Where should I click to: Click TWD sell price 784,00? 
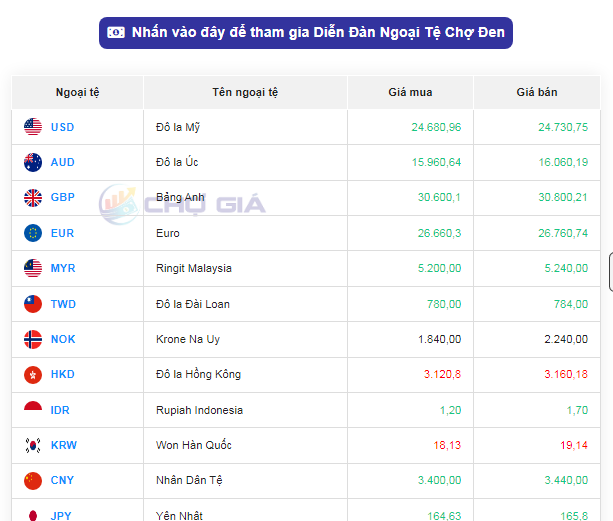(x=571, y=304)
